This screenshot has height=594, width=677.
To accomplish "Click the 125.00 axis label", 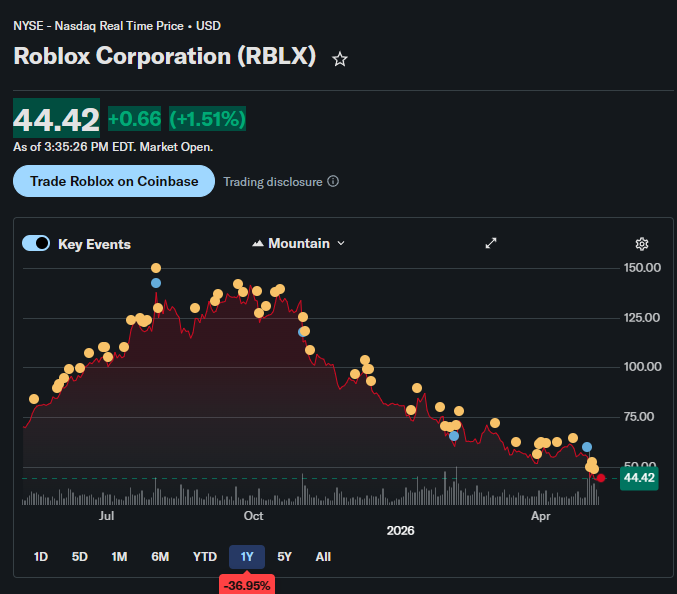I will (642, 318).
